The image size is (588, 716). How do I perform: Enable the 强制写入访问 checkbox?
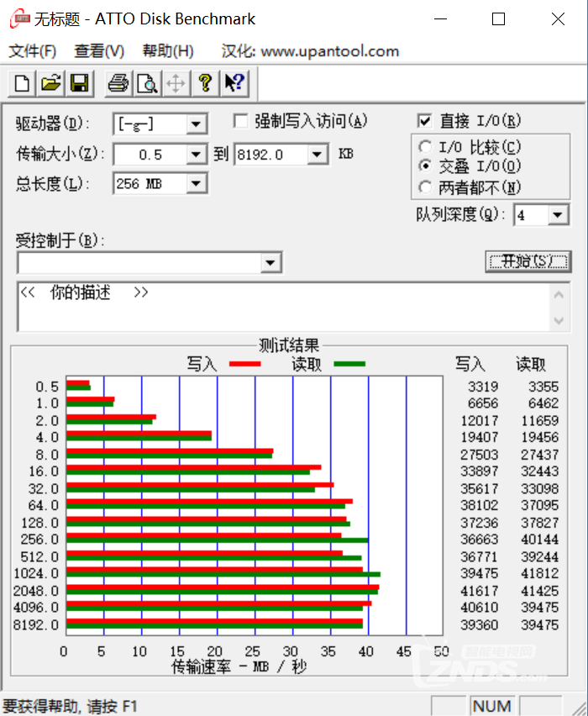(x=241, y=121)
